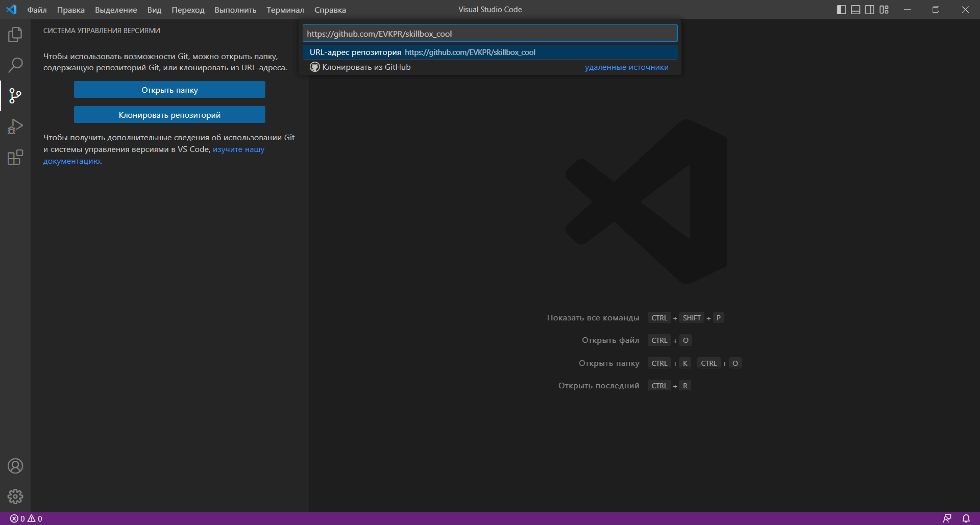The height and width of the screenshot is (525, 980).
Task: Select the URL-адрес репозитория suggestion
Action: 490,52
